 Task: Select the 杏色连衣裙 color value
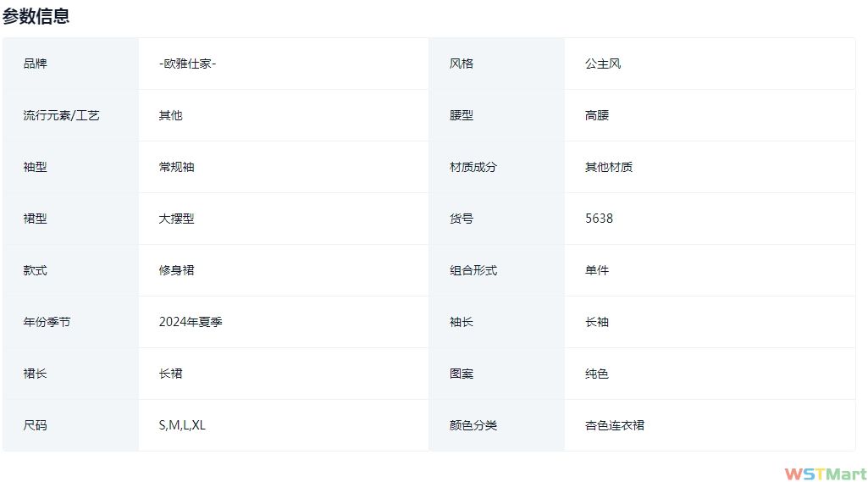click(615, 425)
